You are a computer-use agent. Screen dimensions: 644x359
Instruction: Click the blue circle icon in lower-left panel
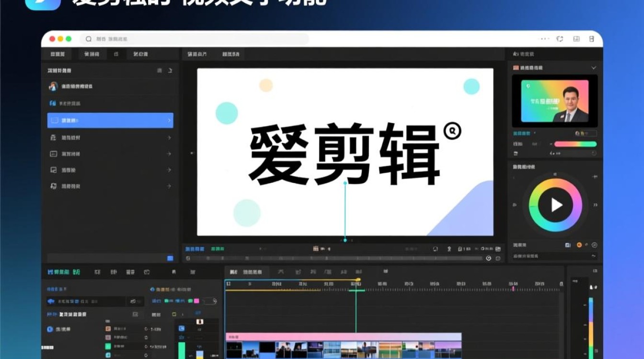point(50,329)
